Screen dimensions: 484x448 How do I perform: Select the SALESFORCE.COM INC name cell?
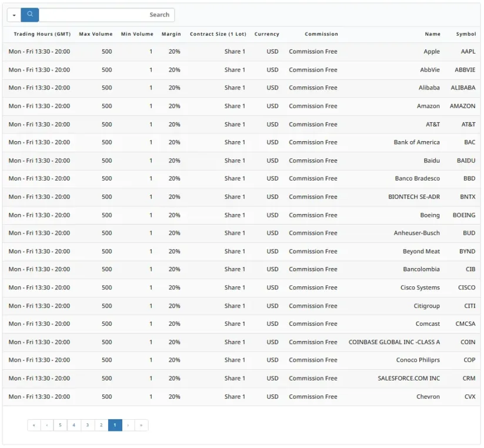click(409, 378)
